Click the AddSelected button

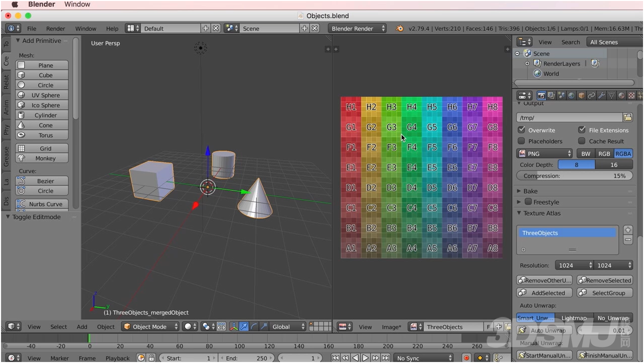544,293
